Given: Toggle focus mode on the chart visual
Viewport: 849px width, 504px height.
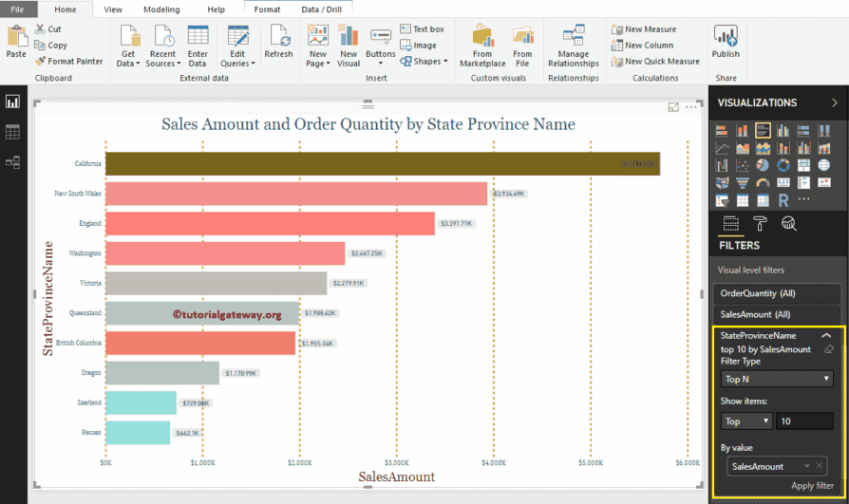Looking at the screenshot, I should [x=673, y=108].
